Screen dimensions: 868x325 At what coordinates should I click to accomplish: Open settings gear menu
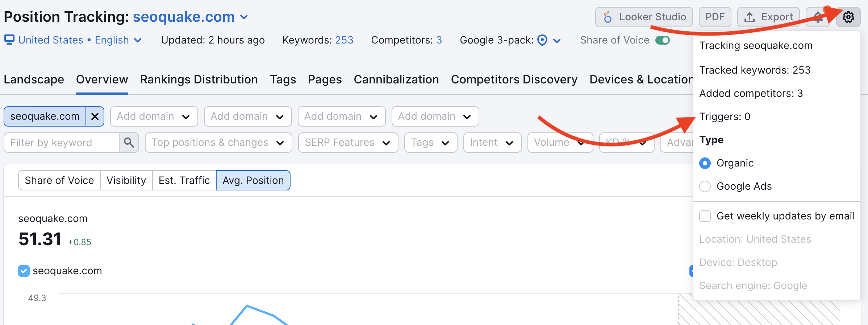(x=848, y=17)
